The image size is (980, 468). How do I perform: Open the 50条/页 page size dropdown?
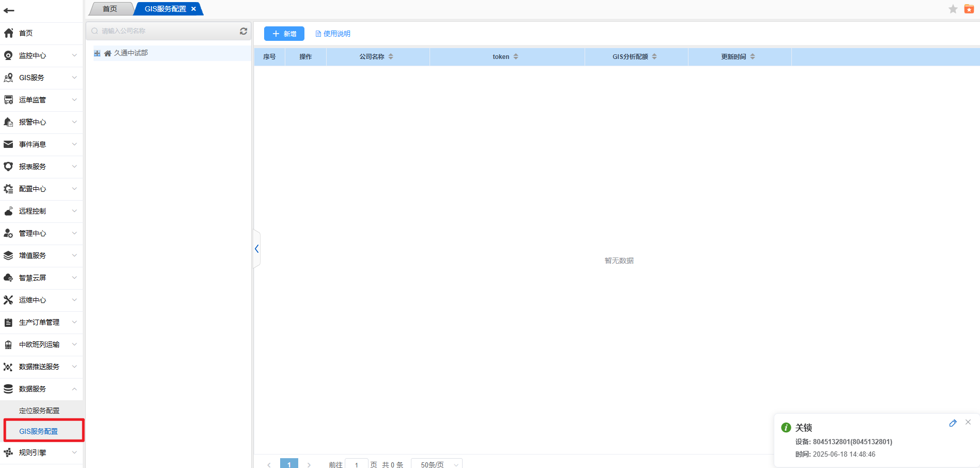coord(437,464)
